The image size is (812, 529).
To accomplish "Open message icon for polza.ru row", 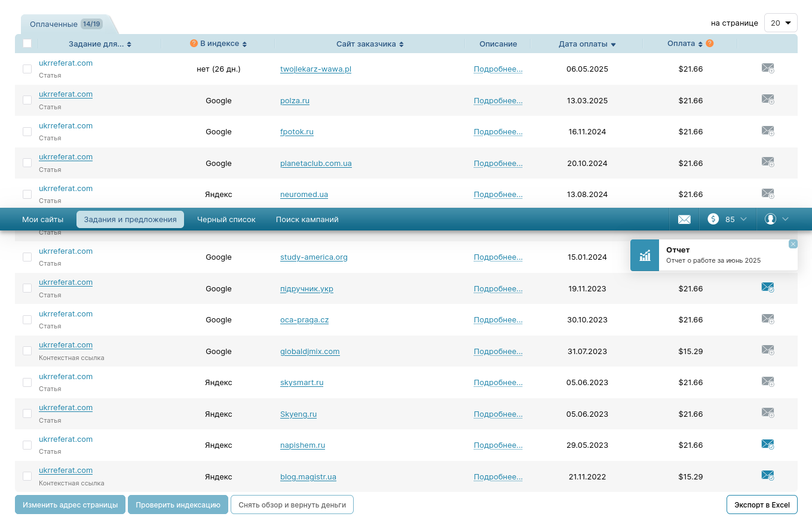I will [x=768, y=99].
